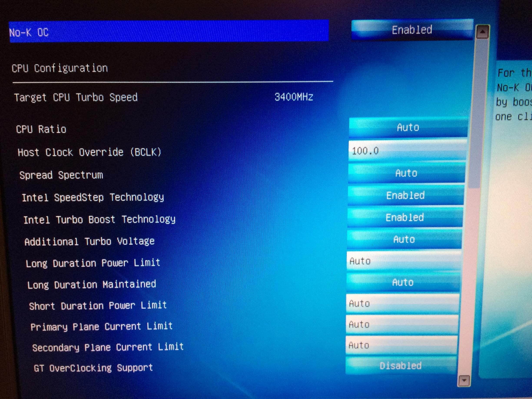Click the scrollbar down arrow
Viewport: 532px width, 399px height.
tap(464, 381)
